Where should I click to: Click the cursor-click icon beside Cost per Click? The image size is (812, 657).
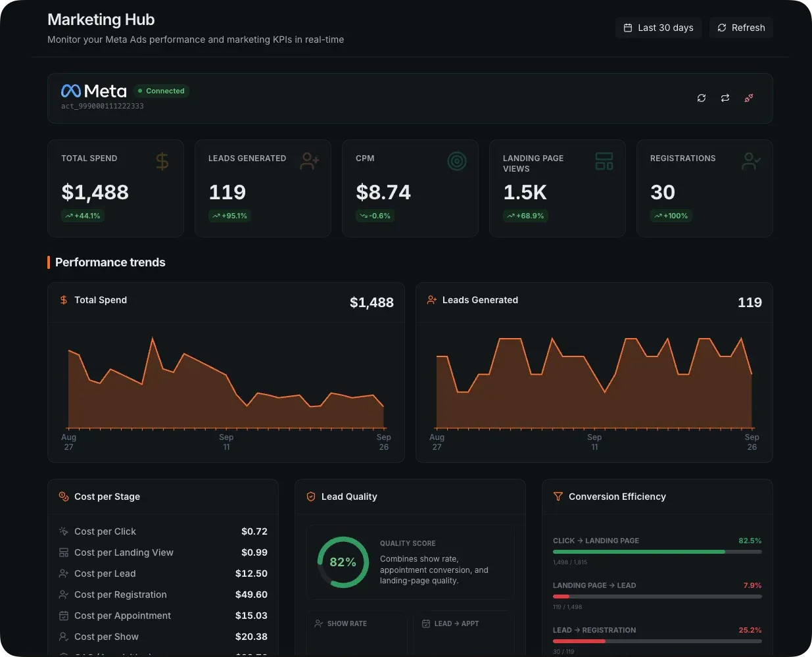tap(64, 531)
